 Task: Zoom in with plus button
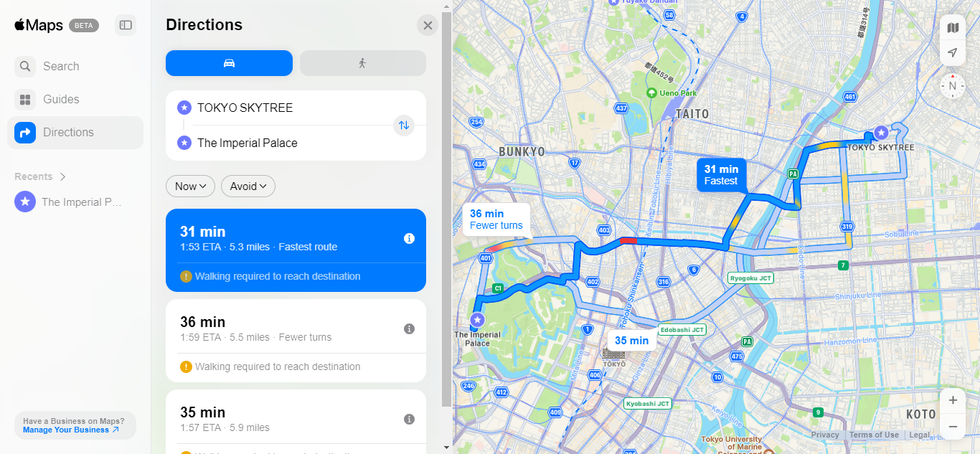[x=953, y=400]
